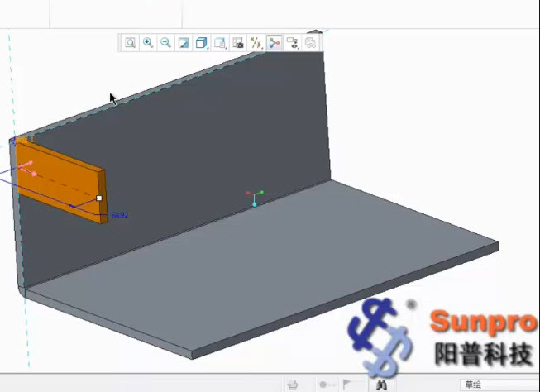Click the Refit view icon
The image size is (540, 392).
[130, 43]
